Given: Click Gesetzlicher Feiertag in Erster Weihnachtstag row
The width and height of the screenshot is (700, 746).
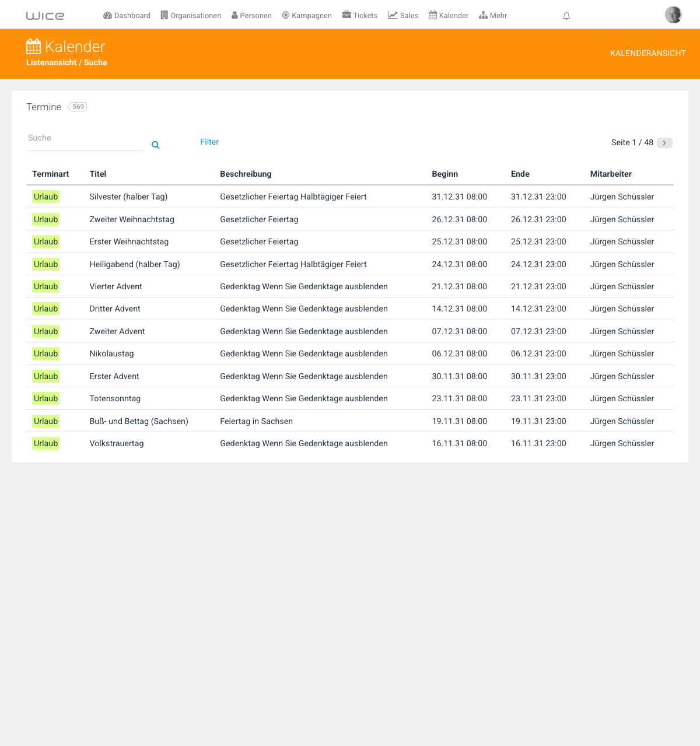Looking at the screenshot, I should pyautogui.click(x=259, y=241).
